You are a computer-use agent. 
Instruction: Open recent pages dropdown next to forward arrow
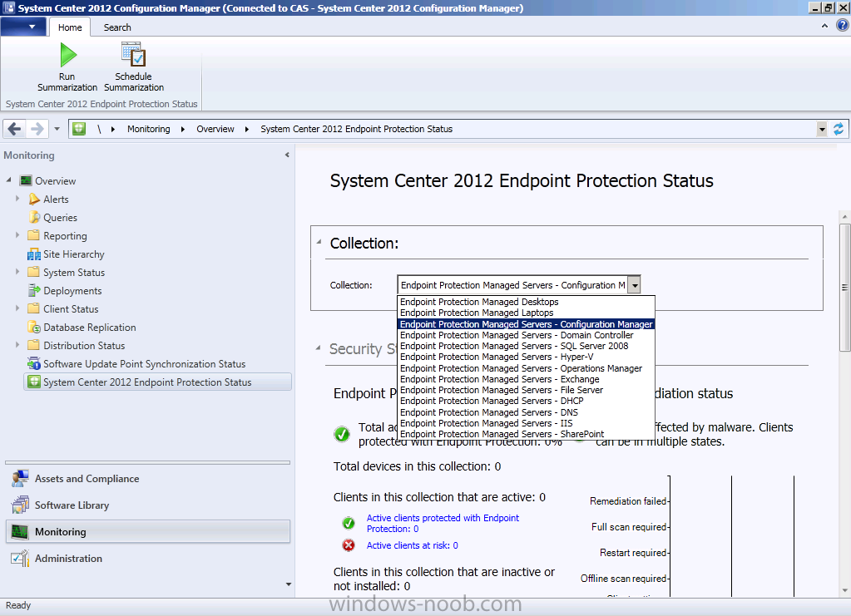click(x=57, y=129)
